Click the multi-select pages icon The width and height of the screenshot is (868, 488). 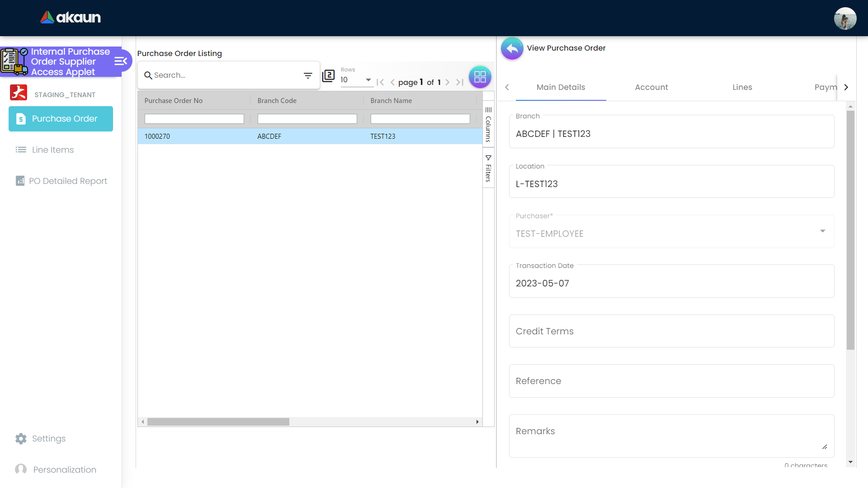tap(328, 75)
